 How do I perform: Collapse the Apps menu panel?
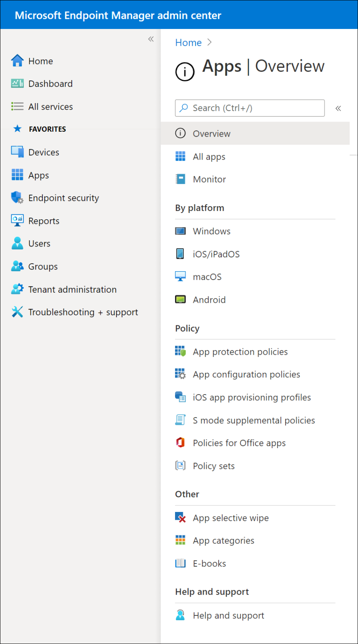[x=338, y=108]
